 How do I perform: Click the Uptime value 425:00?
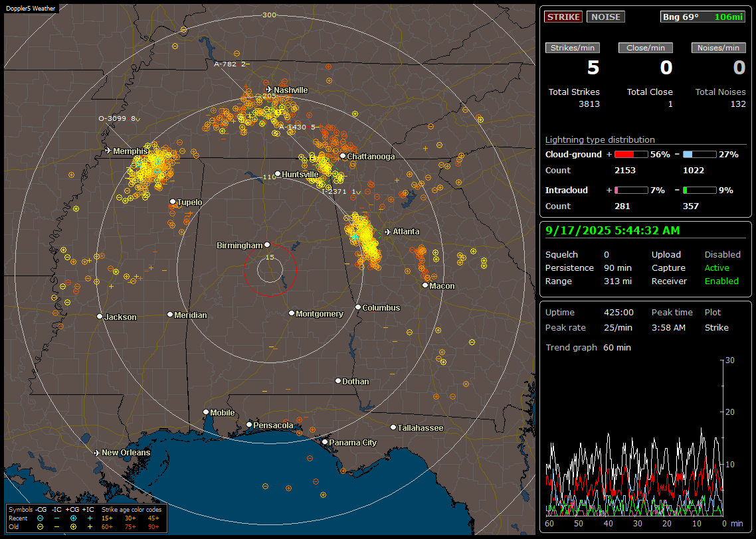pyautogui.click(x=618, y=313)
